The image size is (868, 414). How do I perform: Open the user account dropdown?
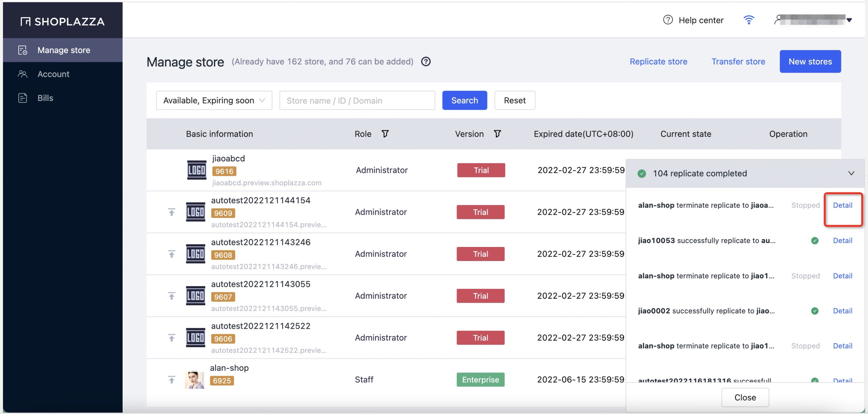(x=849, y=20)
